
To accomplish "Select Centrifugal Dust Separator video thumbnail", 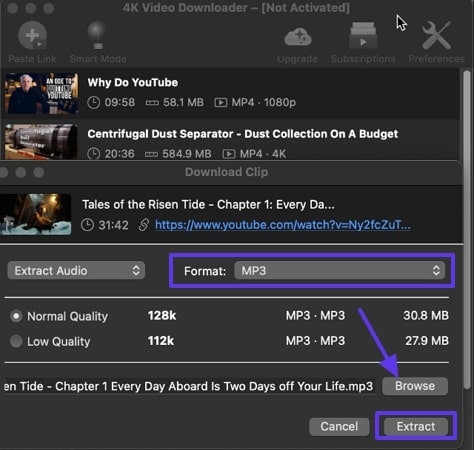I will click(41, 142).
